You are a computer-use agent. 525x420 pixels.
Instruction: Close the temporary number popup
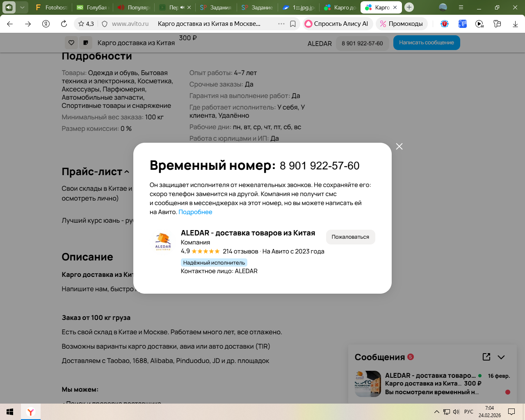point(399,146)
